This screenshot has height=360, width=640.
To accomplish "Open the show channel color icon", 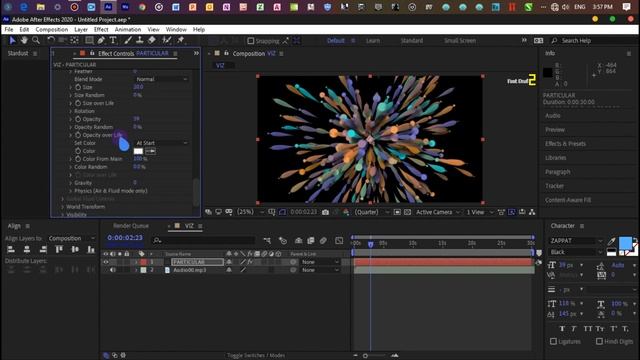I will (346, 212).
